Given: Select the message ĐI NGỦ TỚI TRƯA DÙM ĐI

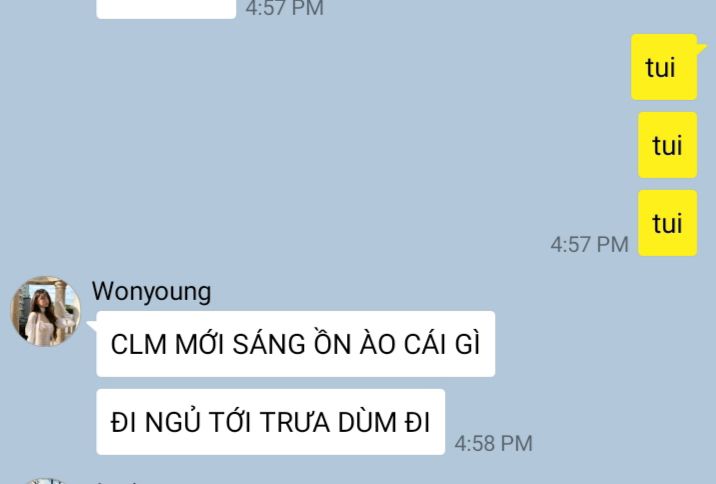Looking at the screenshot, I should (x=270, y=422).
